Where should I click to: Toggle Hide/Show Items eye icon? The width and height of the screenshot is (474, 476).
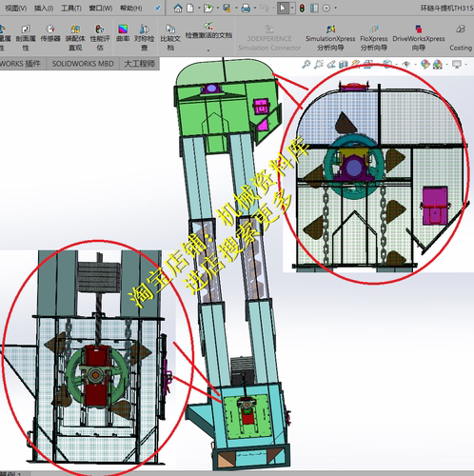coord(406,65)
